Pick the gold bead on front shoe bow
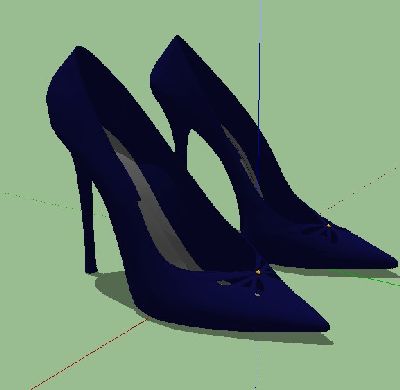Viewport: 400px width, 390px height. [258, 272]
